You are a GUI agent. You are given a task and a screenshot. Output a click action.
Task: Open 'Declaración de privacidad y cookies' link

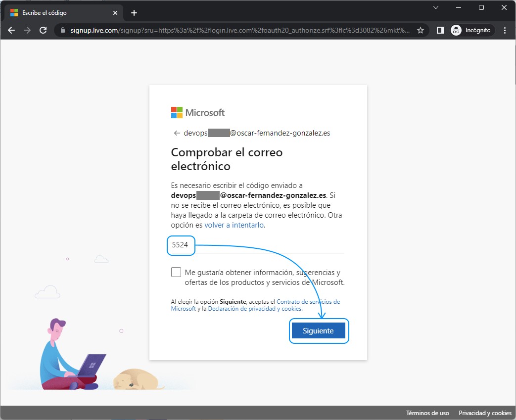point(255,309)
